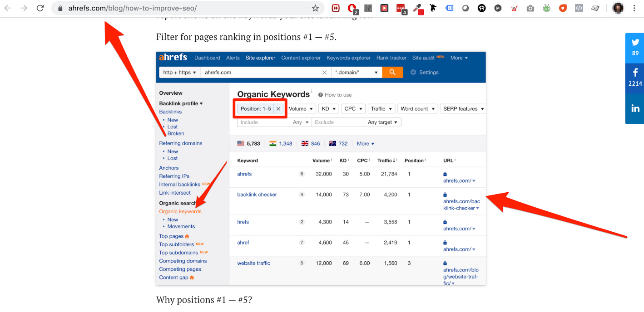The image size is (644, 312).
Task: Open Anchors in the sidebar
Action: pyautogui.click(x=169, y=168)
